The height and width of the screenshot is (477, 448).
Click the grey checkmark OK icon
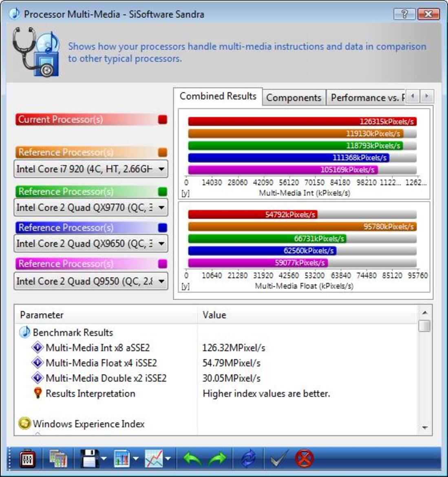pos(279,458)
